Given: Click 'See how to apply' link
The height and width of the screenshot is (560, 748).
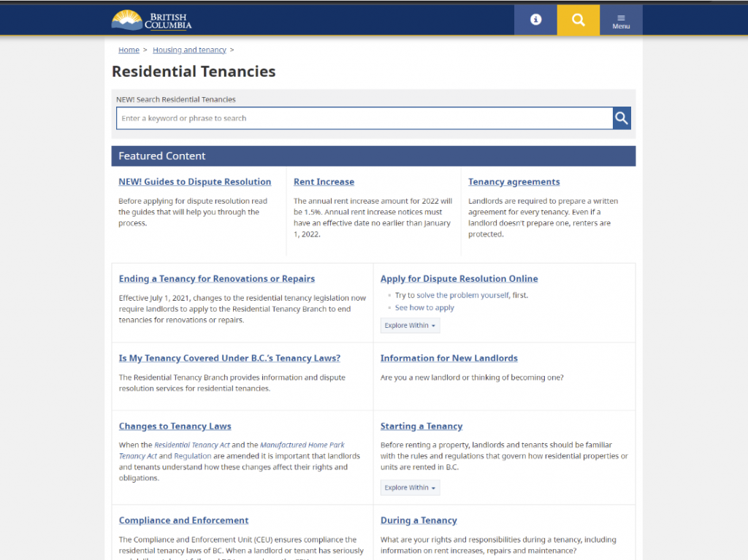Looking at the screenshot, I should coord(424,307).
